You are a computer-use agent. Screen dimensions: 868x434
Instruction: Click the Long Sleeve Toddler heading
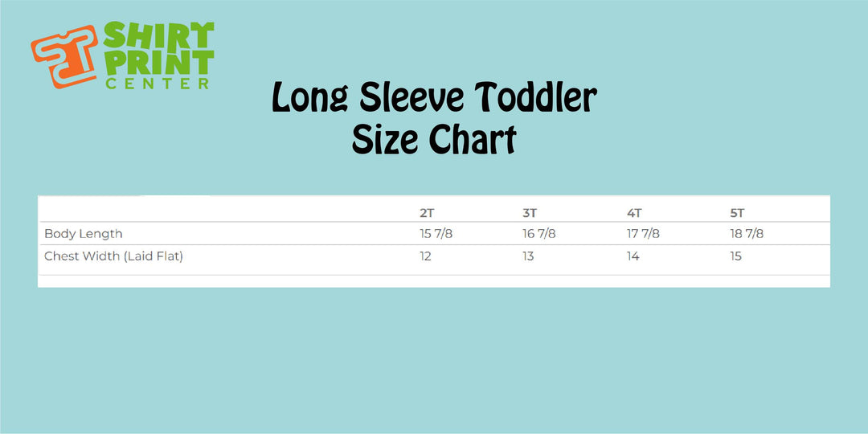click(x=434, y=100)
